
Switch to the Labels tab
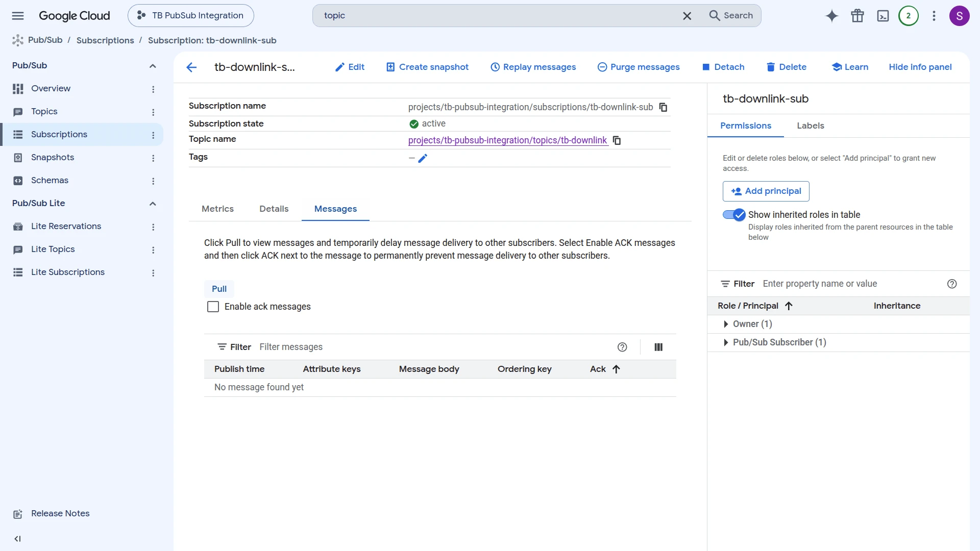coord(811,126)
